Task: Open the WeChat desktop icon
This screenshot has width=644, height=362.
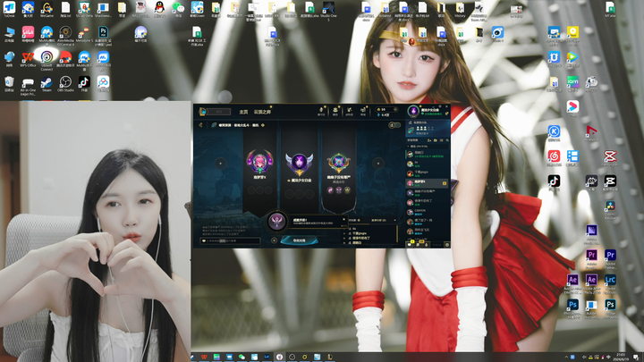Action: (178, 8)
